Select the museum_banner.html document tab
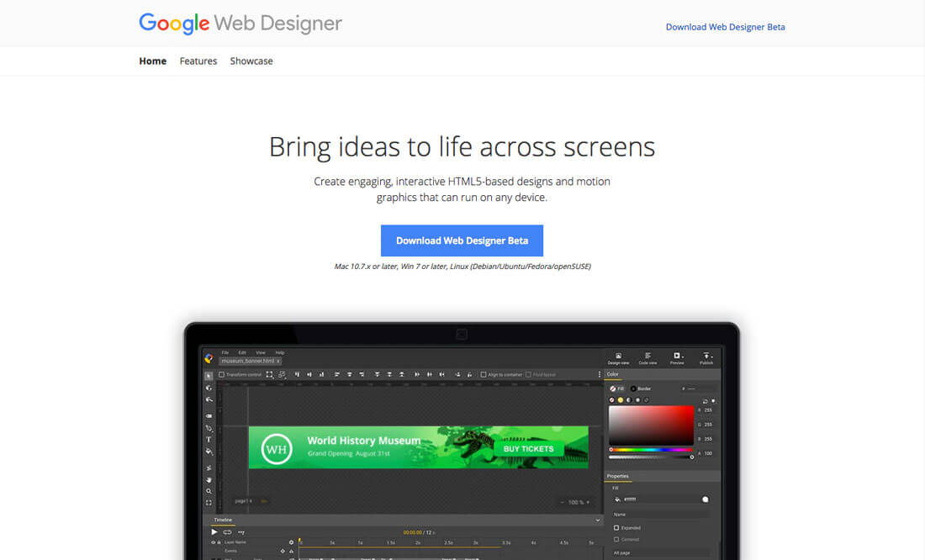 pyautogui.click(x=248, y=361)
